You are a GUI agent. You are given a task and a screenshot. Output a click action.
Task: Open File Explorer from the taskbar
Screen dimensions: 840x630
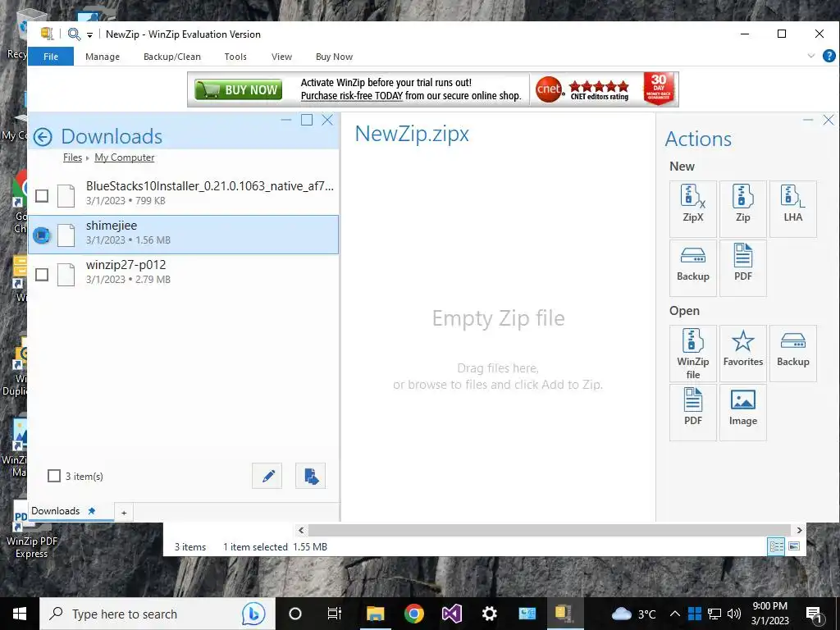376,614
